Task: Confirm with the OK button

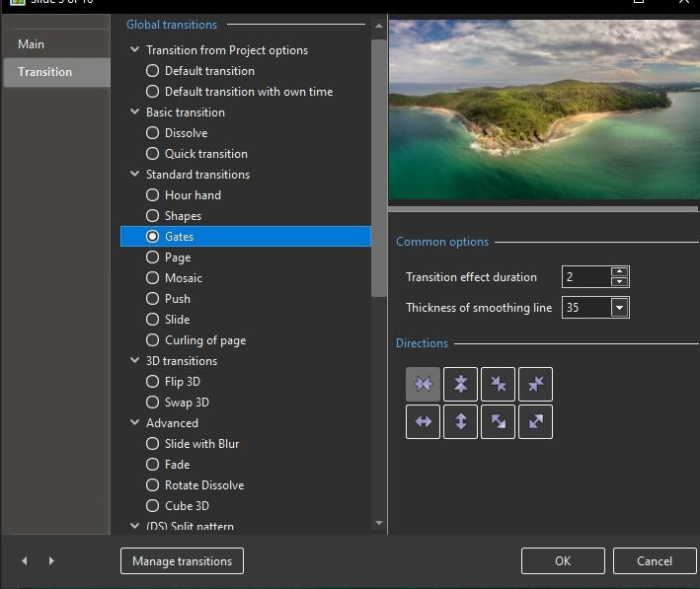Action: point(563,561)
